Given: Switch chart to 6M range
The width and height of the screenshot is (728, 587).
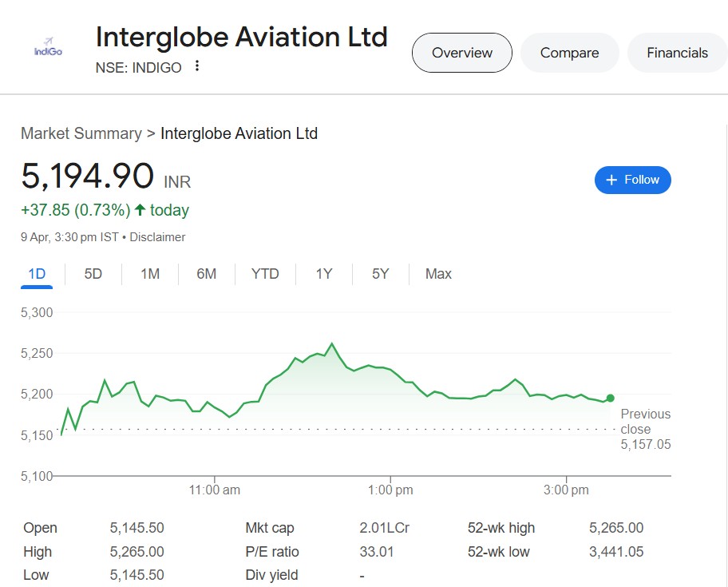Looking at the screenshot, I should pyautogui.click(x=207, y=274).
